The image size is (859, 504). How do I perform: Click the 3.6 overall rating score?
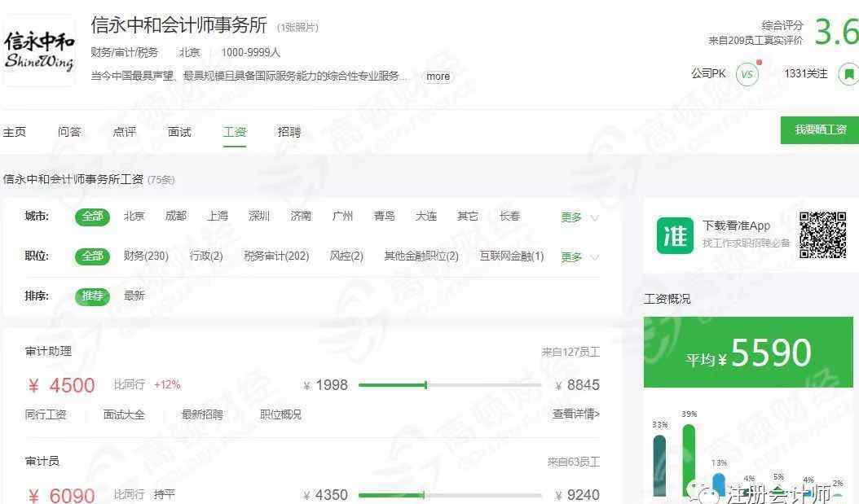836,32
